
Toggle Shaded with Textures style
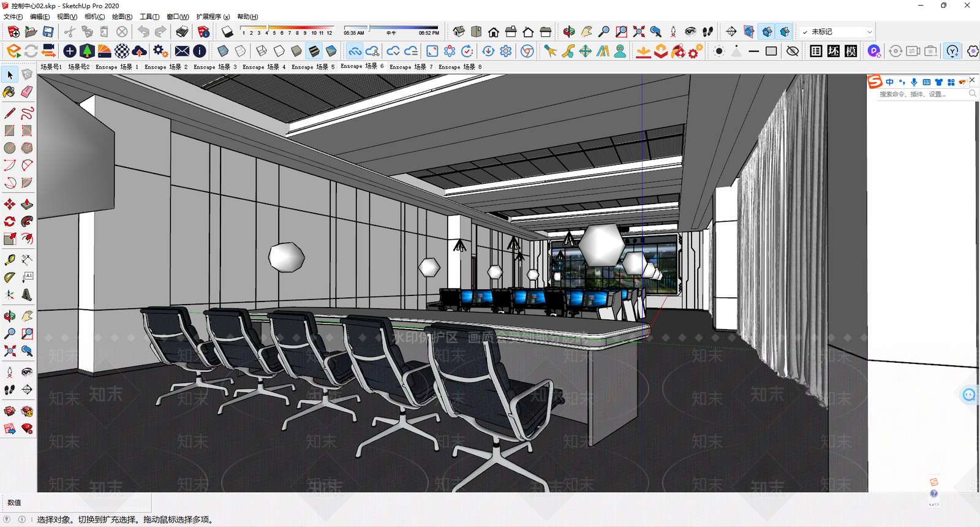pyautogui.click(x=314, y=51)
